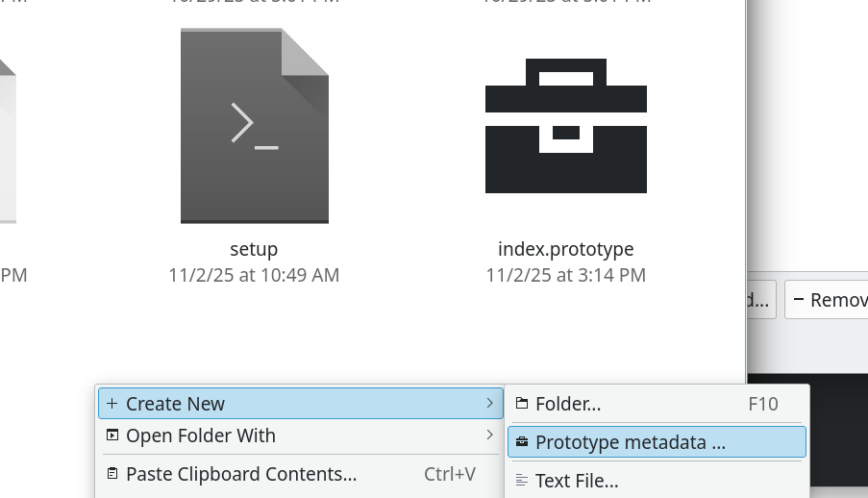Click the plus icon beside Create New
This screenshot has width=868, height=498.
pyautogui.click(x=112, y=404)
